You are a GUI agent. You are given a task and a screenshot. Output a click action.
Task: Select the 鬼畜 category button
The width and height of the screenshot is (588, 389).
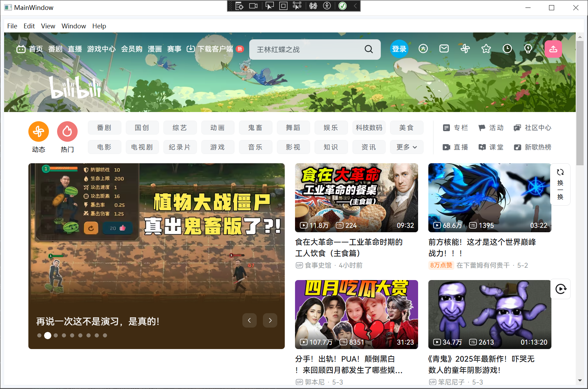pyautogui.click(x=256, y=128)
